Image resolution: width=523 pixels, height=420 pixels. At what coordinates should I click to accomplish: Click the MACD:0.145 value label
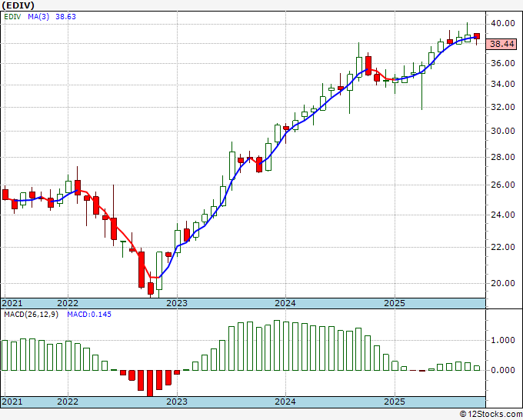89,315
